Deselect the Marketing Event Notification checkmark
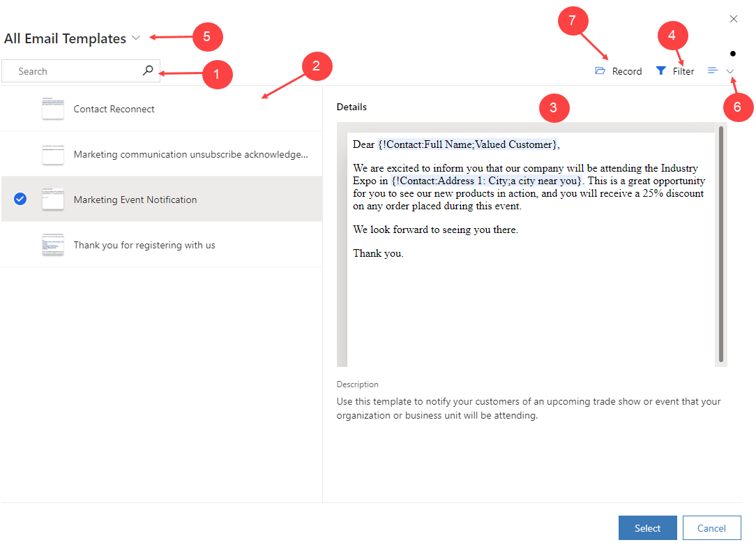 (20, 199)
